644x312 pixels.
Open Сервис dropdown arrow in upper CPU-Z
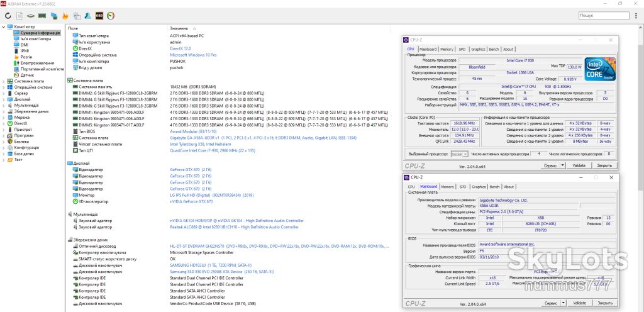click(563, 165)
